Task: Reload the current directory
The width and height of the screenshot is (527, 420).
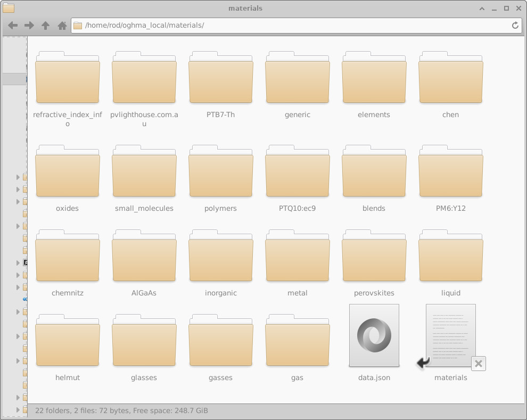Action: 514,25
